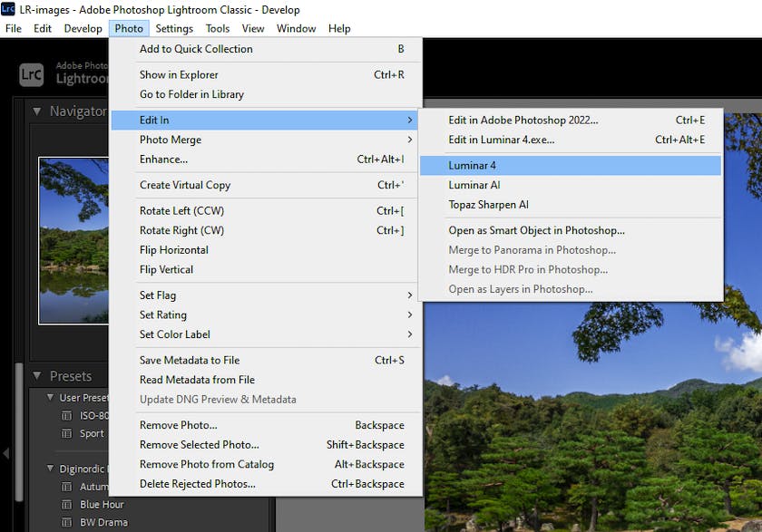This screenshot has height=532, width=762.
Task: Select the BW Drama preset
Action: pyautogui.click(x=103, y=523)
